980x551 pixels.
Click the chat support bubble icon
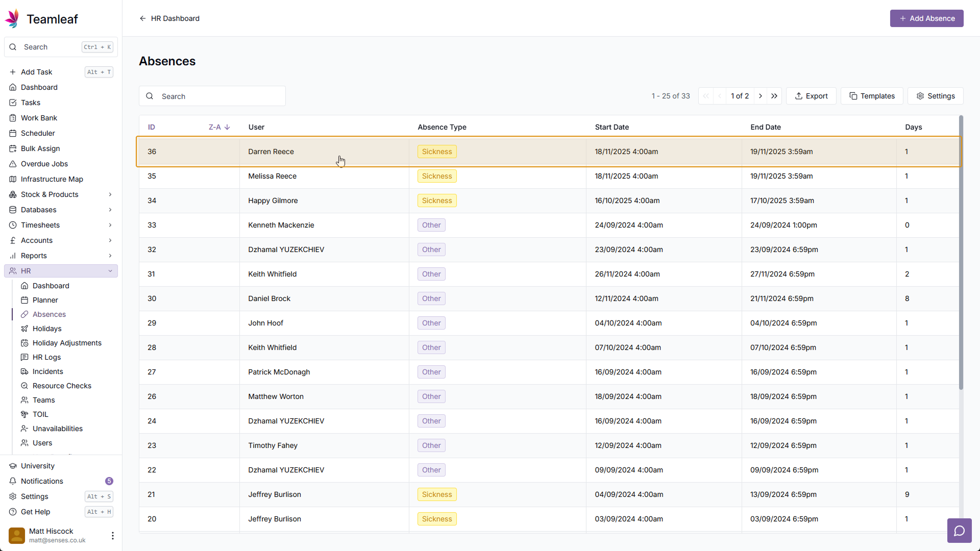959,531
